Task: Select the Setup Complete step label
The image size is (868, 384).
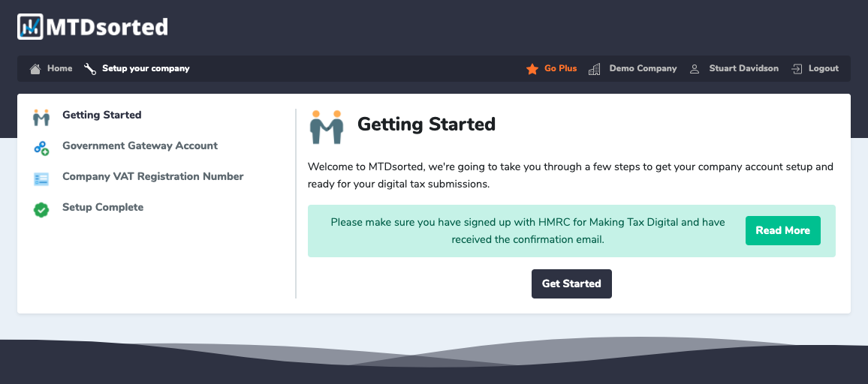Action: click(103, 208)
